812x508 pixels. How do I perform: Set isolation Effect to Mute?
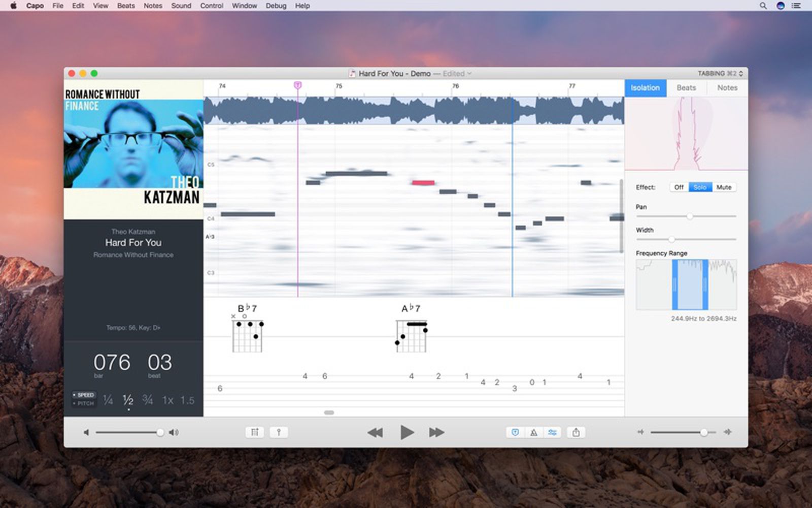[x=724, y=187]
